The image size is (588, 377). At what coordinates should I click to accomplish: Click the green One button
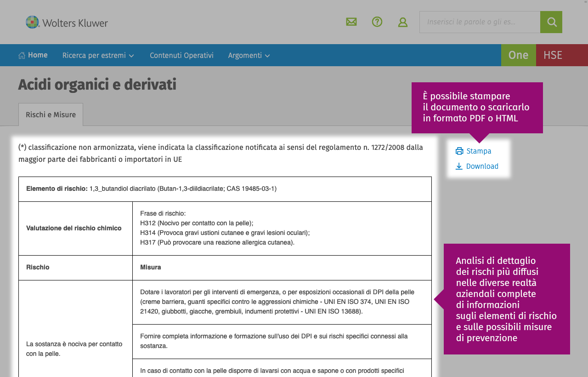click(x=519, y=55)
